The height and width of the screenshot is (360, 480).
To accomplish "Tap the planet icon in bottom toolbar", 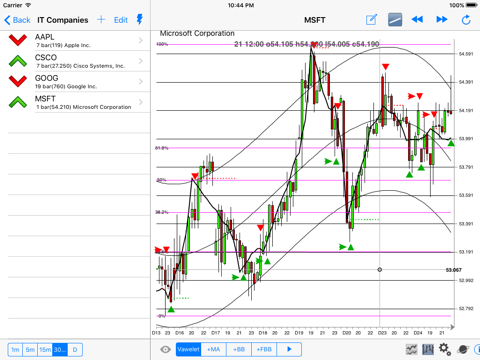I will [x=463, y=349].
